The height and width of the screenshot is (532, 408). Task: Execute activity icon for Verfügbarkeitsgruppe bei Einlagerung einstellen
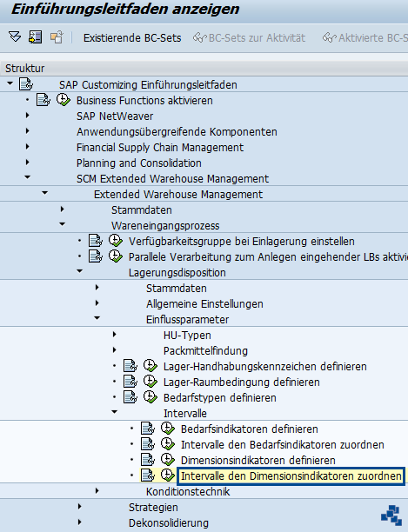(x=116, y=241)
